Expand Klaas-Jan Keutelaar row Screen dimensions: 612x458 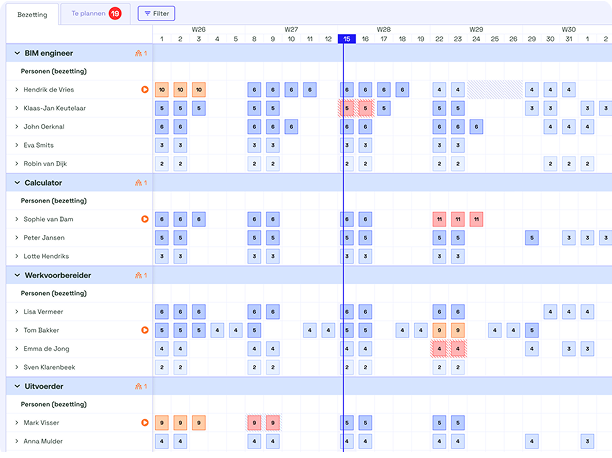click(x=16, y=108)
